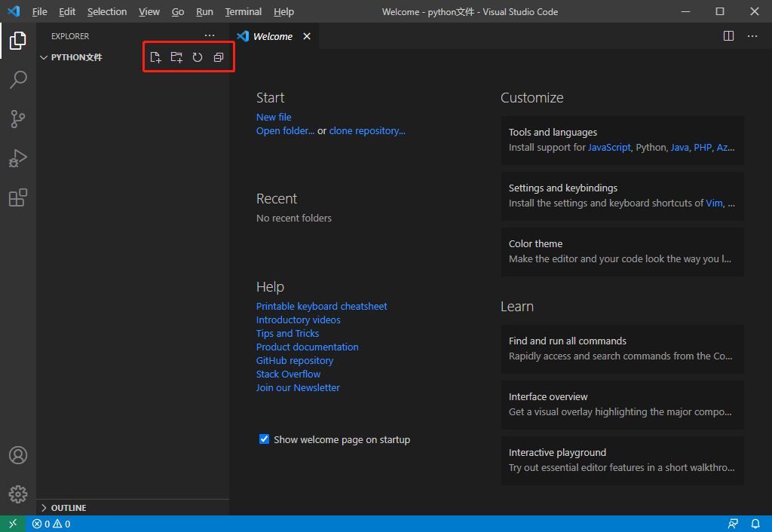This screenshot has width=772, height=532.
Task: Open GitHub repository link
Action: [x=295, y=361]
